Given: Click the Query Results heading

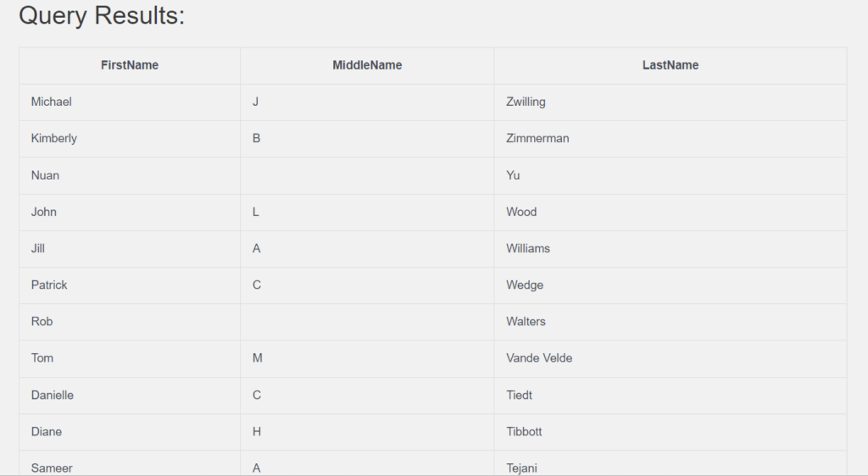Looking at the screenshot, I should (x=102, y=15).
